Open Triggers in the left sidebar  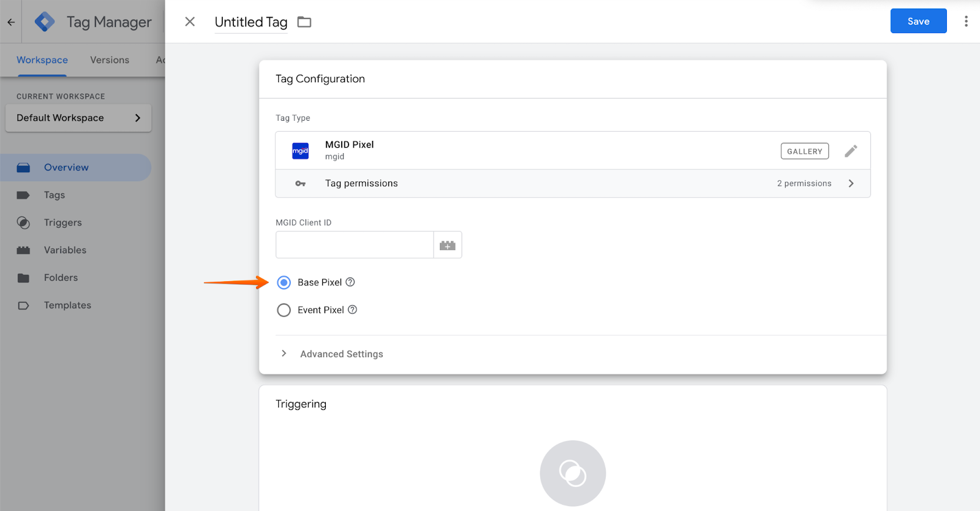click(62, 222)
